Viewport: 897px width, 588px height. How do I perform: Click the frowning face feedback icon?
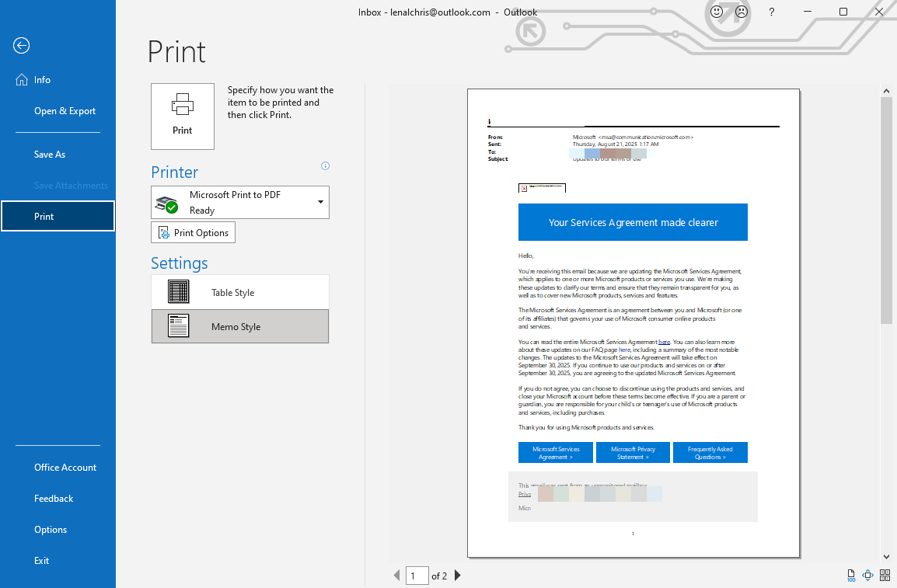[x=741, y=12]
